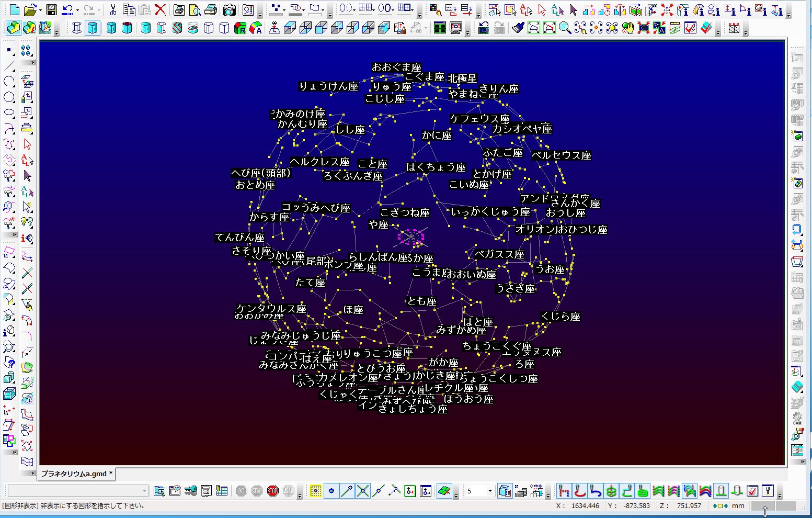Click the magenta dashed circle at the sphere center

tap(411, 237)
